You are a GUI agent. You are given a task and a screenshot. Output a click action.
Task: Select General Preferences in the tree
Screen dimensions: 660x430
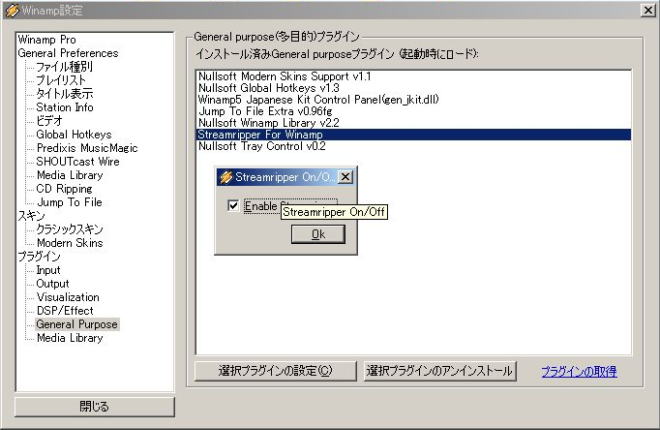tap(68, 53)
